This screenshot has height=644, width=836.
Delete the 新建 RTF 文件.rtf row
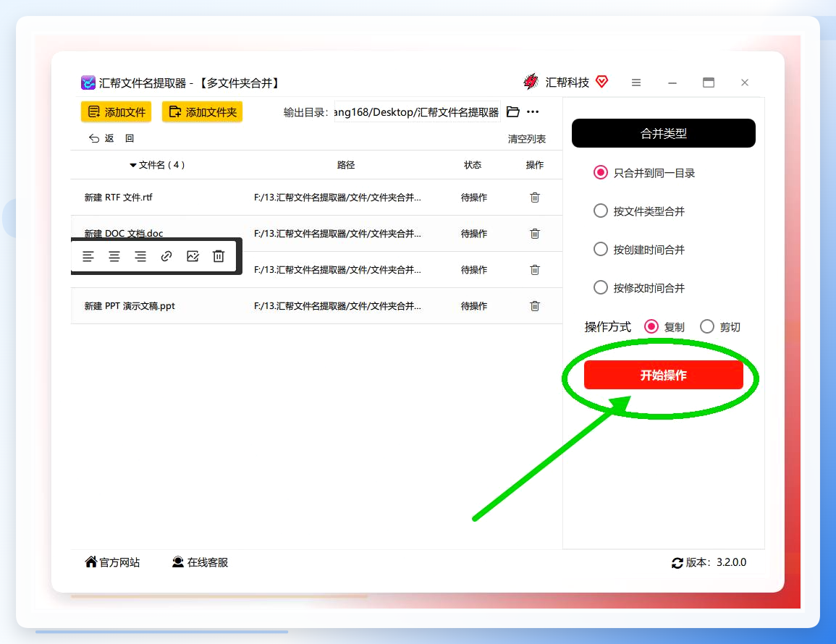point(535,198)
